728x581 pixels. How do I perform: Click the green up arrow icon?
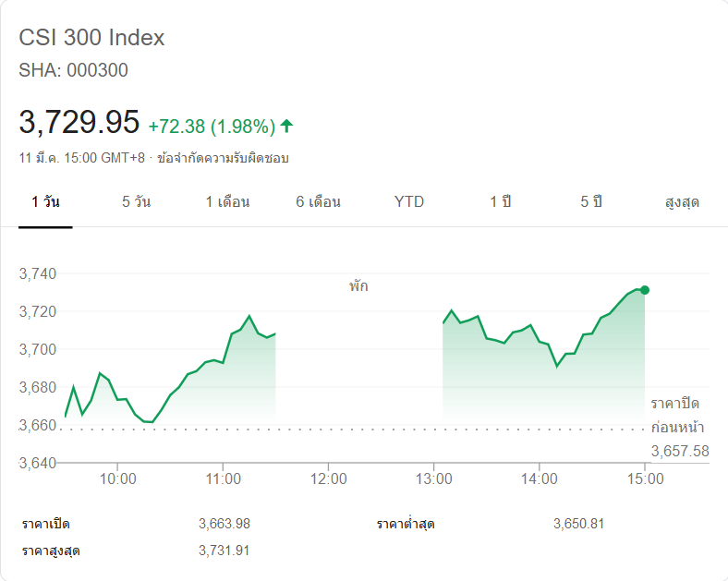[286, 125]
